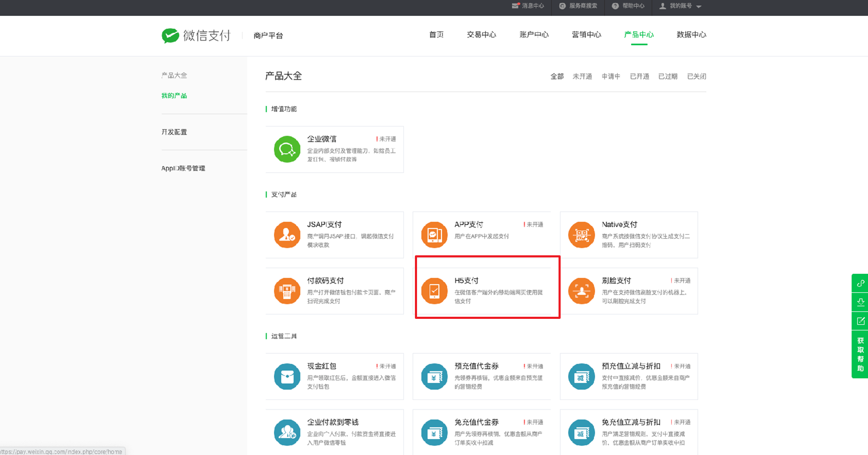
Task: Click the 服务商搜索 text link
Action: click(583, 6)
